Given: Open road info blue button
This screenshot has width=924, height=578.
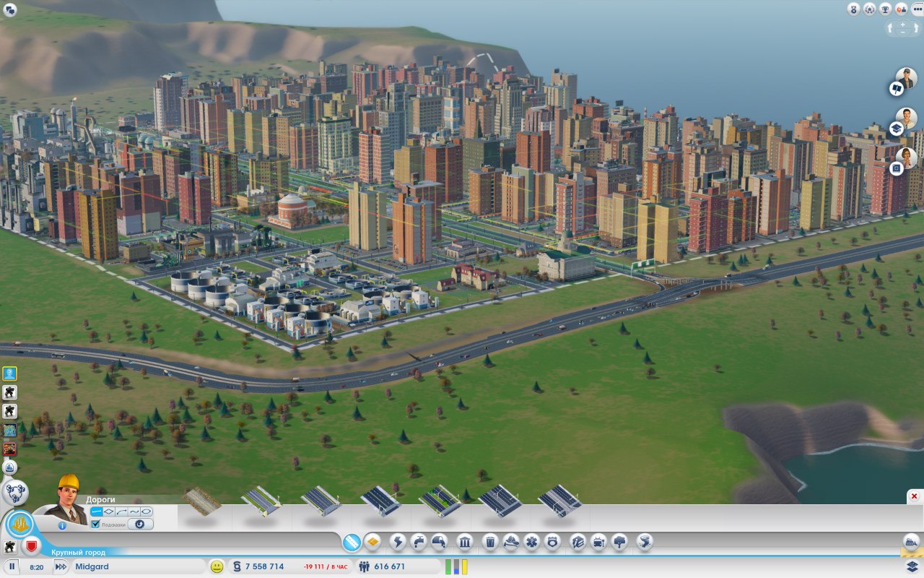Looking at the screenshot, I should click(x=62, y=526).
